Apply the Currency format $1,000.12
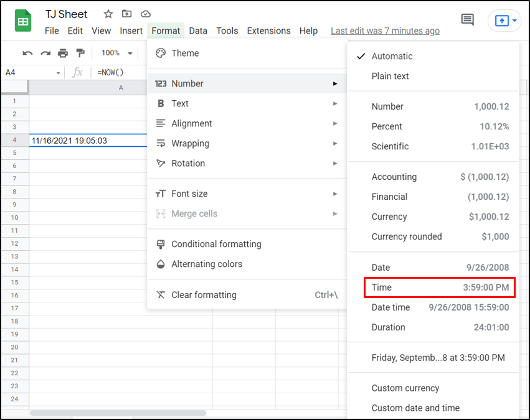 coord(433,217)
